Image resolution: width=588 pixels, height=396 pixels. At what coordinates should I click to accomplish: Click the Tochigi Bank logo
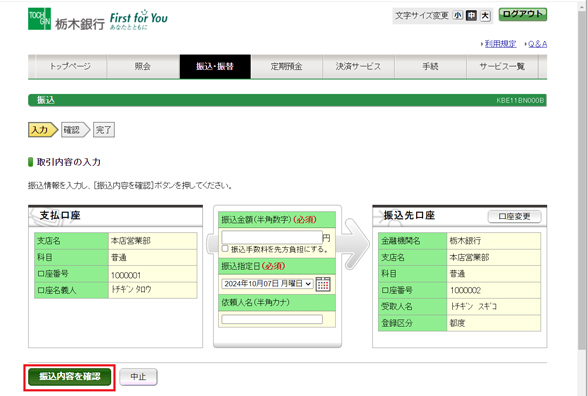tap(66, 20)
